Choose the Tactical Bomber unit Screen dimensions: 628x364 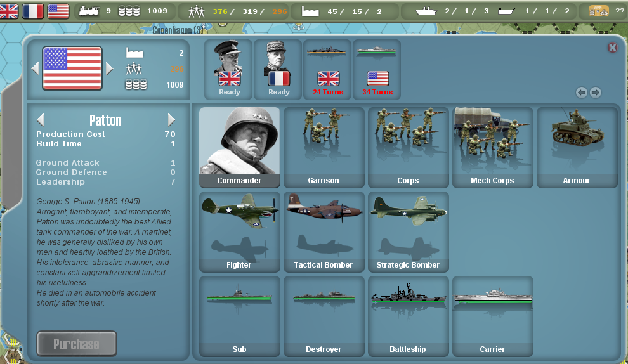324,231
